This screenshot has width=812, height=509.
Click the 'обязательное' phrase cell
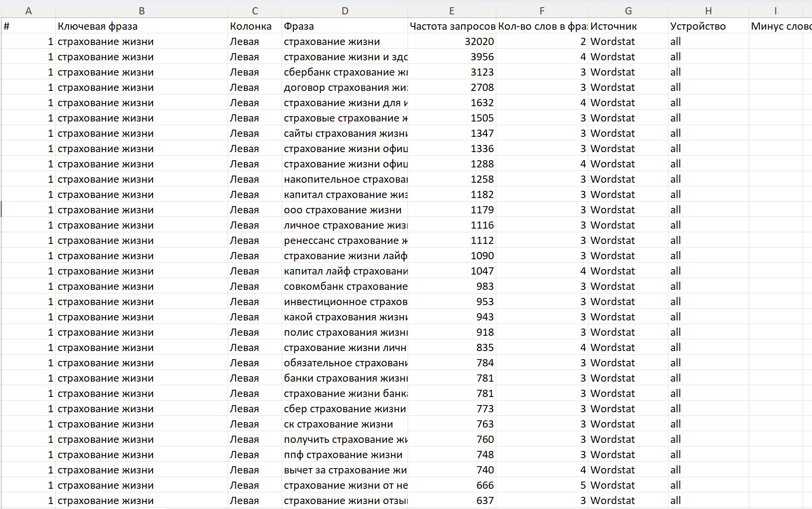pyautogui.click(x=345, y=363)
